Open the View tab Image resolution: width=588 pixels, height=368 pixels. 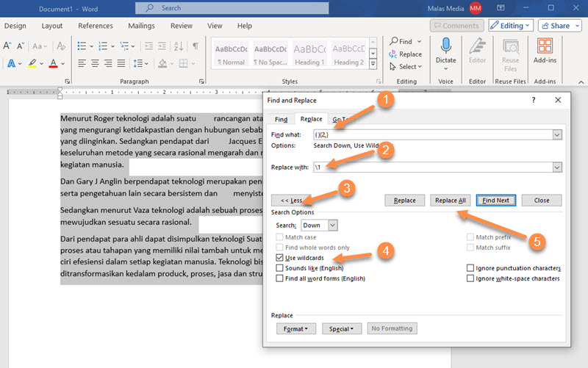click(215, 26)
